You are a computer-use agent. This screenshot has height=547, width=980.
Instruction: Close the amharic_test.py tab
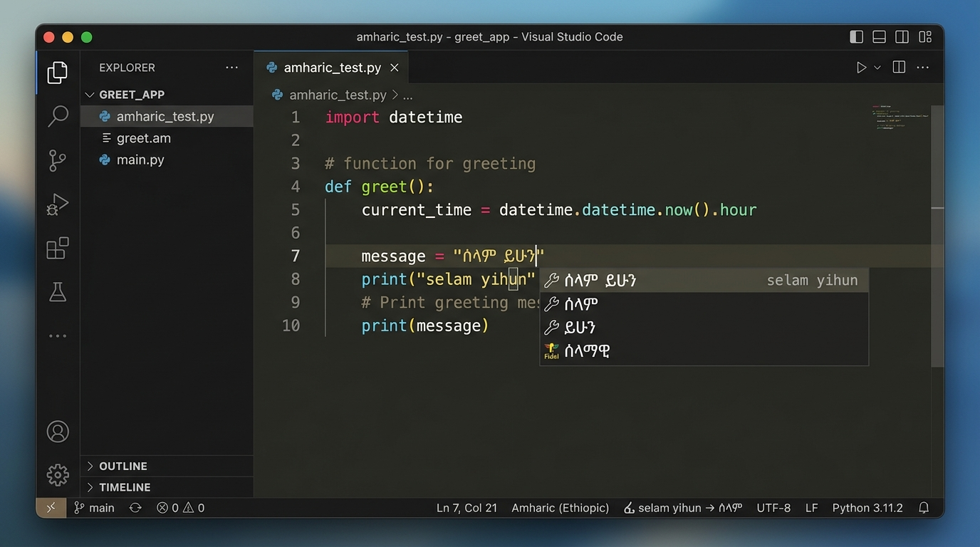click(x=395, y=68)
